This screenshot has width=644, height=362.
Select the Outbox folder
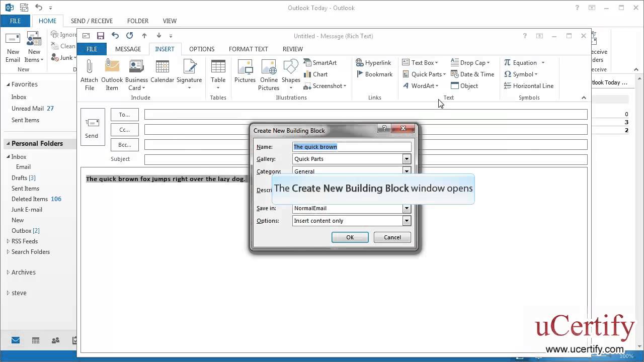(26, 231)
